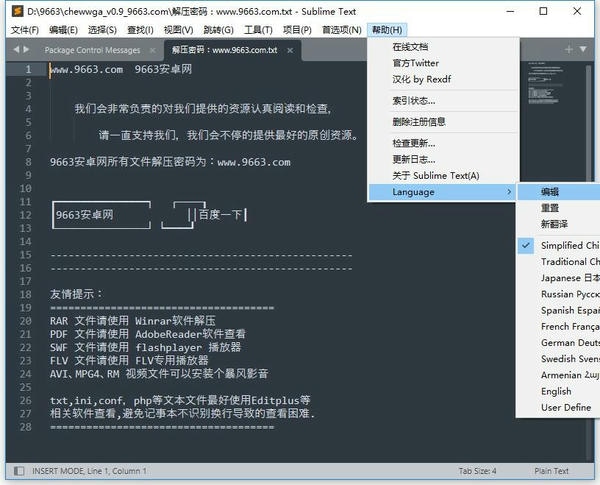The width and height of the screenshot is (600, 485).
Task: Open the 视图(V) menu
Action: click(178, 29)
